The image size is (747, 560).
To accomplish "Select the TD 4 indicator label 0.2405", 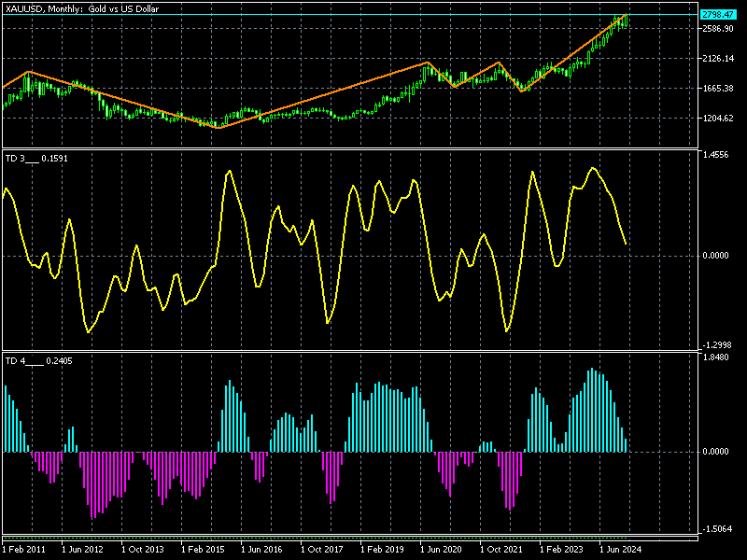I will point(38,361).
